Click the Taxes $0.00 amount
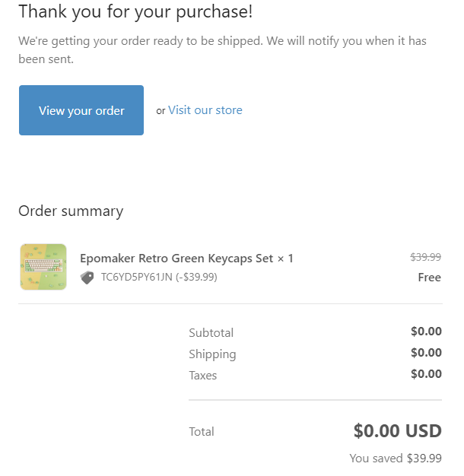The height and width of the screenshot is (476, 464). [x=426, y=374]
